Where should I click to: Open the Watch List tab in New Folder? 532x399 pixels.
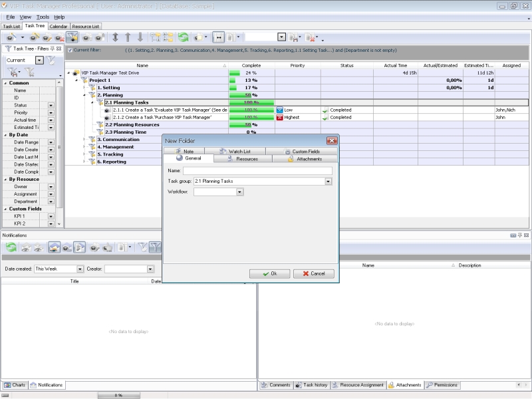pos(235,152)
